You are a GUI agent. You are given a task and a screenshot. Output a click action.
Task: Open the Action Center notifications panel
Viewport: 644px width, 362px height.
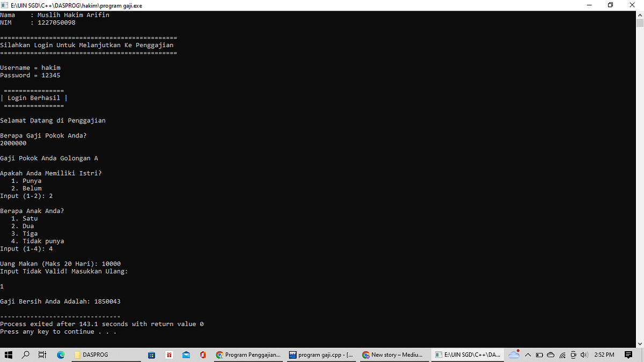coord(629,354)
